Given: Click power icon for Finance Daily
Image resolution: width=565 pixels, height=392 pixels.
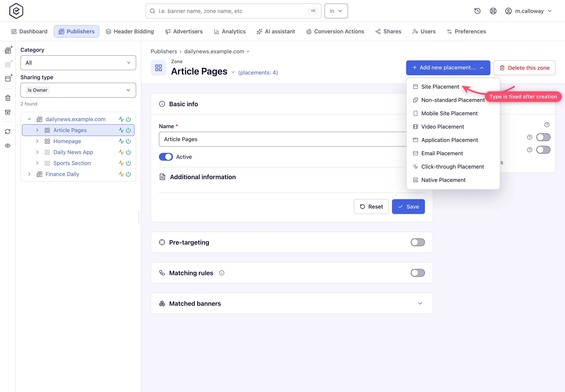Looking at the screenshot, I should (x=128, y=174).
